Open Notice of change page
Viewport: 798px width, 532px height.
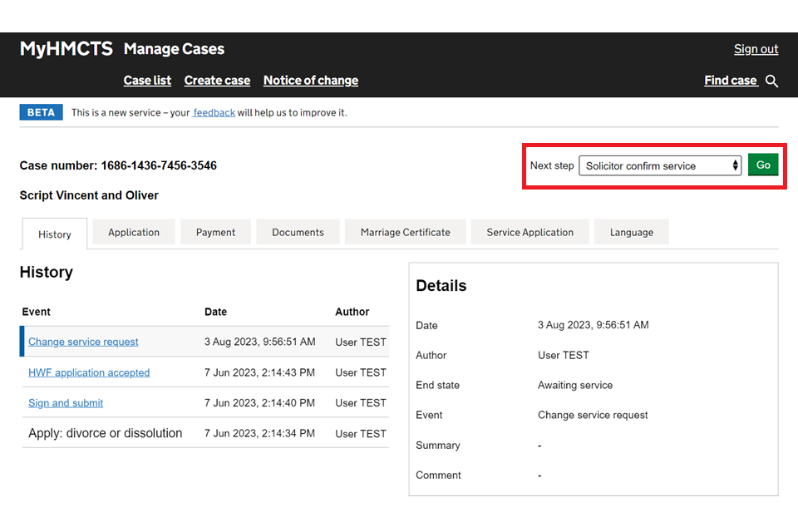click(x=311, y=81)
